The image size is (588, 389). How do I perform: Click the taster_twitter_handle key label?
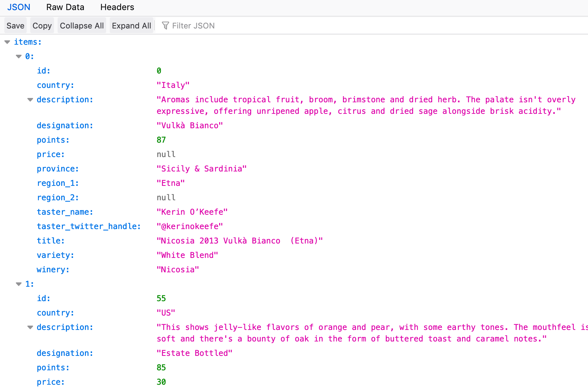click(x=89, y=226)
